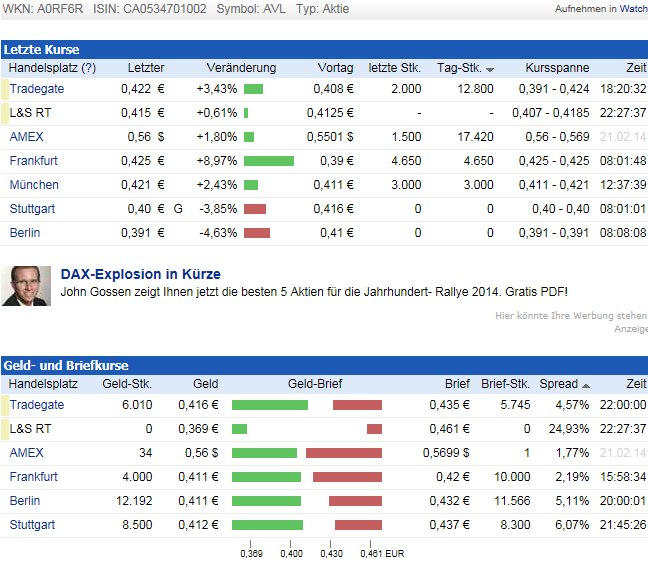Select Tradegate Spread 4,57%
The width and height of the screenshot is (648, 563).
coord(572,405)
